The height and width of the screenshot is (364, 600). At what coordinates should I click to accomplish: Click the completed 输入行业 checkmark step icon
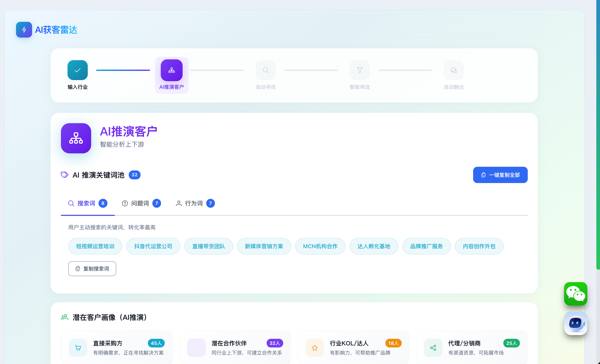[x=77, y=70]
